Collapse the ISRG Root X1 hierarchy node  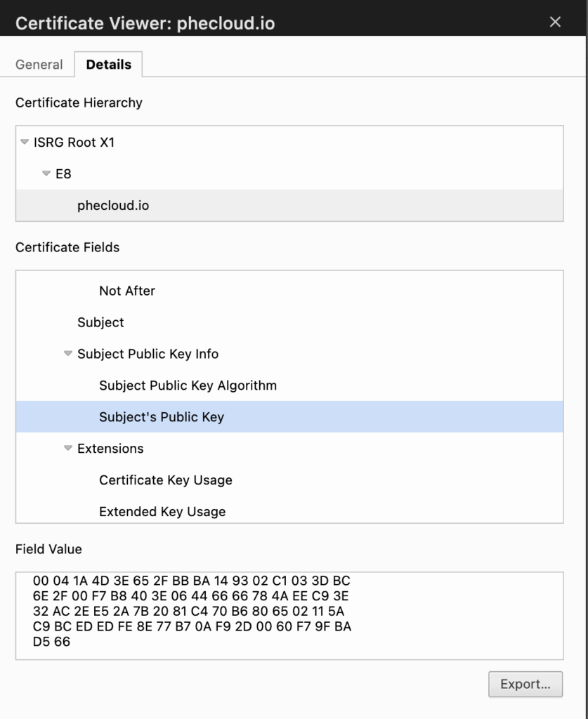pyautogui.click(x=25, y=143)
